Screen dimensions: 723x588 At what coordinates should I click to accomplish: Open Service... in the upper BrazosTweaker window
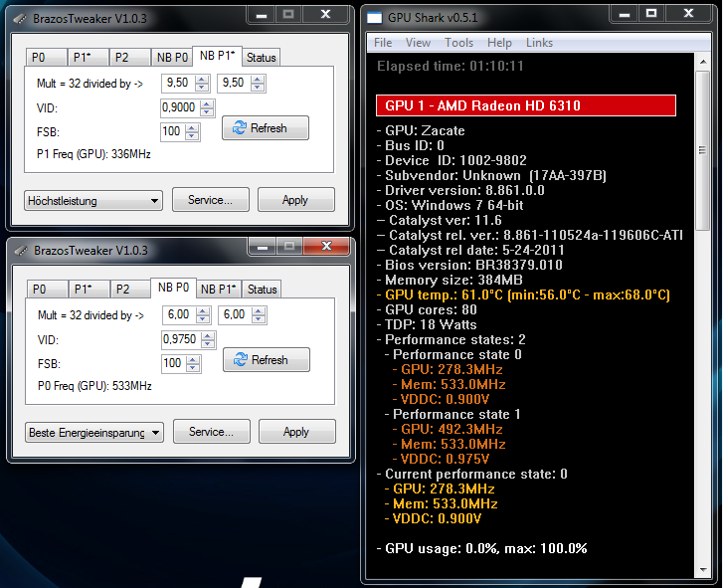[210, 200]
